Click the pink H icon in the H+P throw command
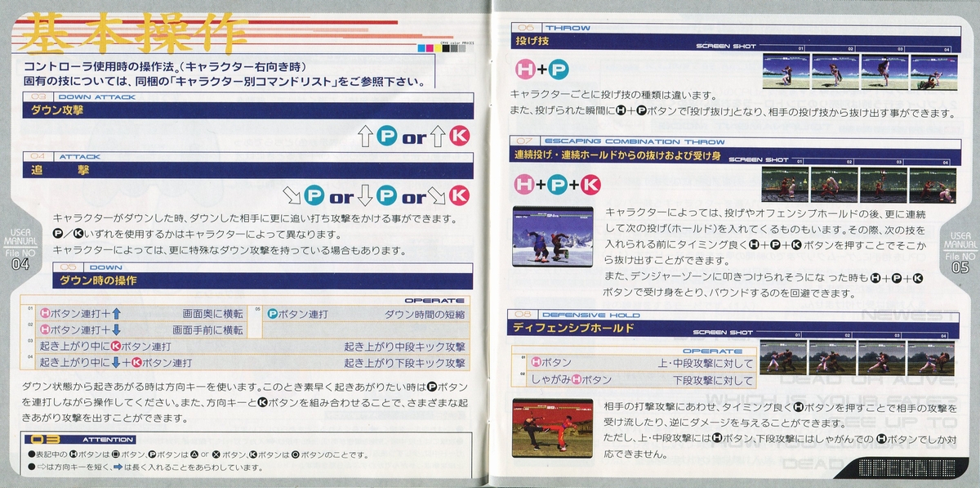Image resolution: width=980 pixels, height=488 pixels. coord(527,70)
